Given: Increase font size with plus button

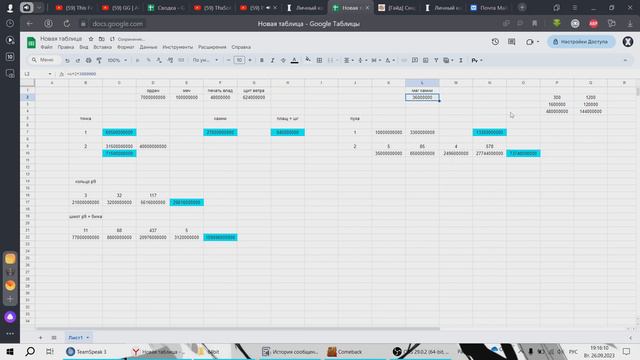Looking at the screenshot, I should (x=250, y=60).
